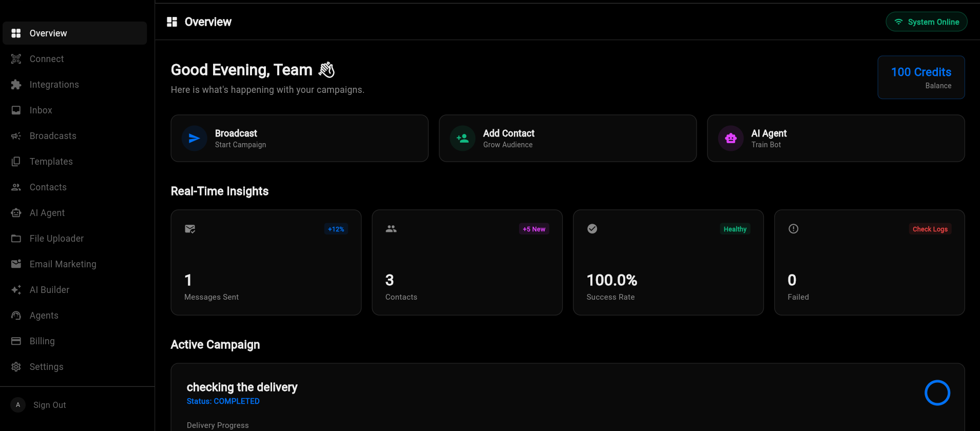
Task: Click the Broadcasts megaphone icon in sidebar
Action: pos(16,136)
